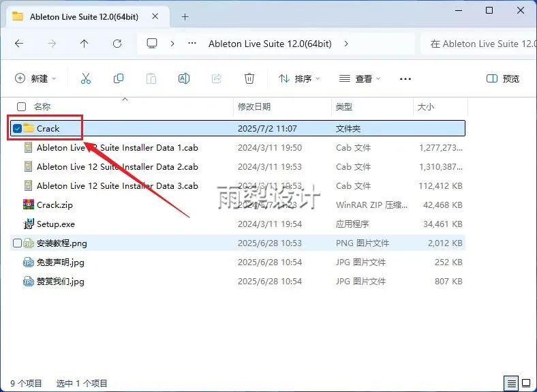This screenshot has width=537, height=392.
Task: Sort by 类型 column header
Action: tap(344, 106)
